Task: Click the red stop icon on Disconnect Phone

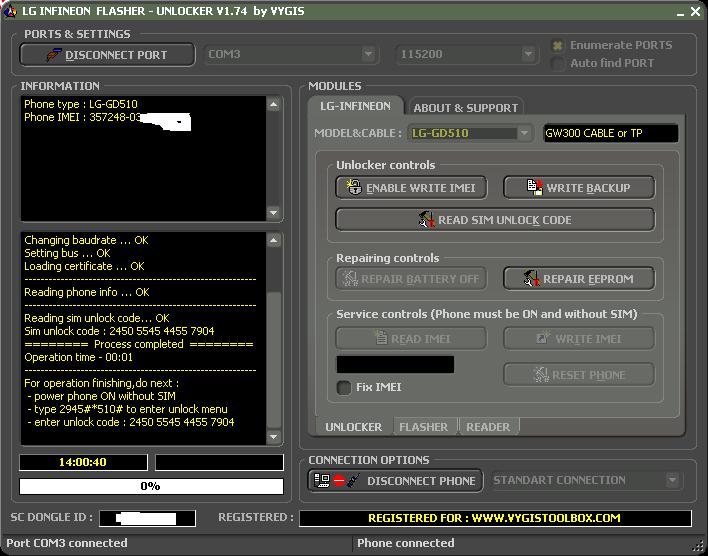Action: tap(339, 481)
